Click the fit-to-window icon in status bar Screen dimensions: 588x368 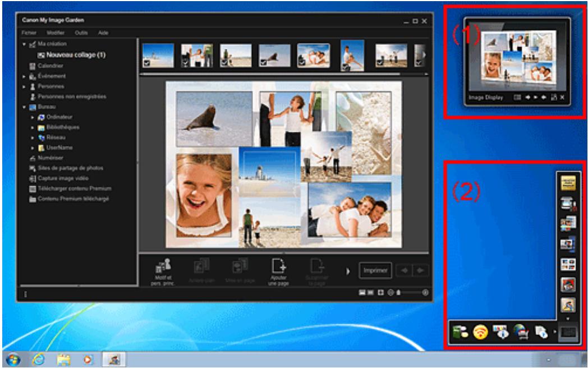point(380,293)
